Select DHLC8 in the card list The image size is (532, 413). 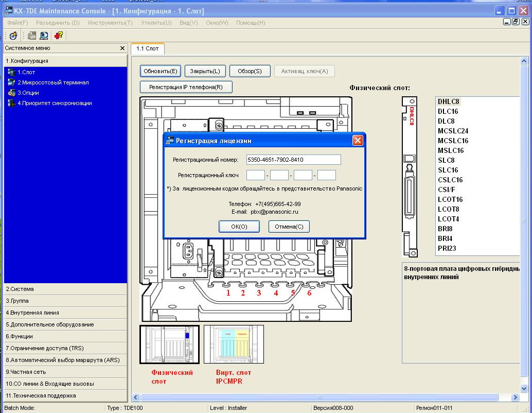[448, 101]
